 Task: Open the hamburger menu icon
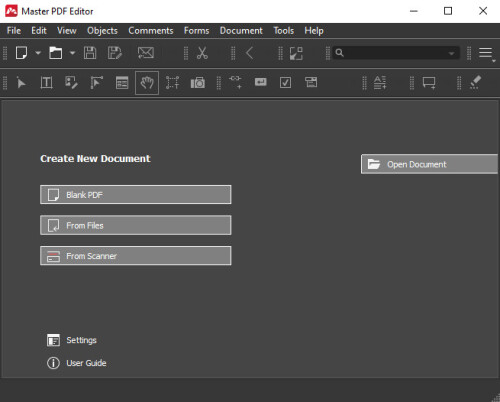tap(486, 53)
